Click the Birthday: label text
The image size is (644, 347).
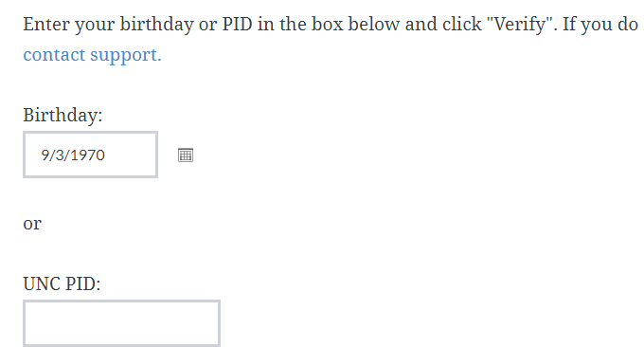click(63, 115)
